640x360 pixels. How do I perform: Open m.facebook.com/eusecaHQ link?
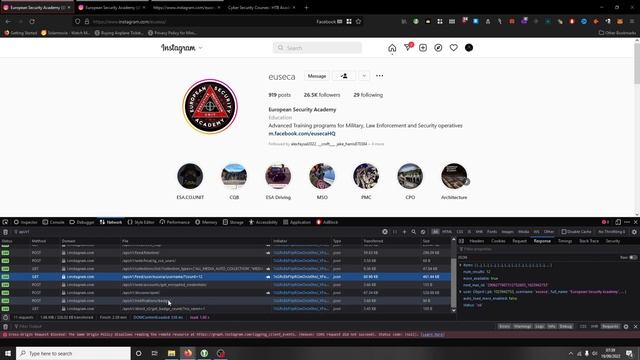(x=302, y=133)
